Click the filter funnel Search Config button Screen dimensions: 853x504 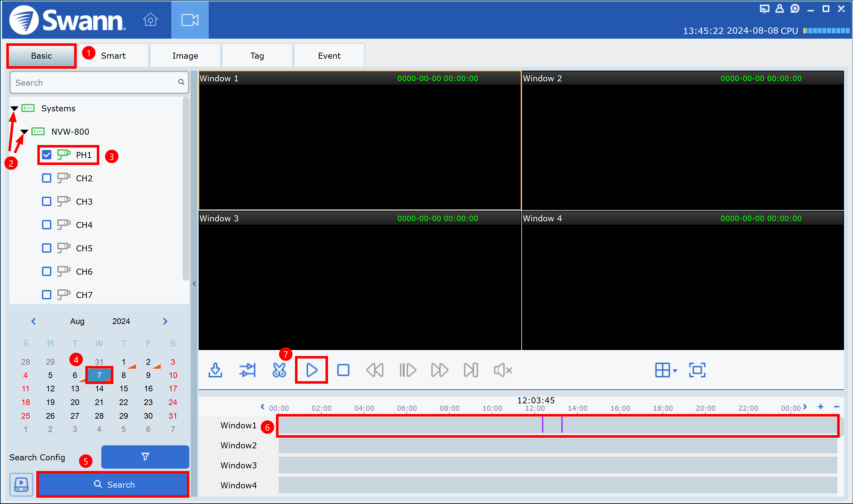click(x=145, y=457)
